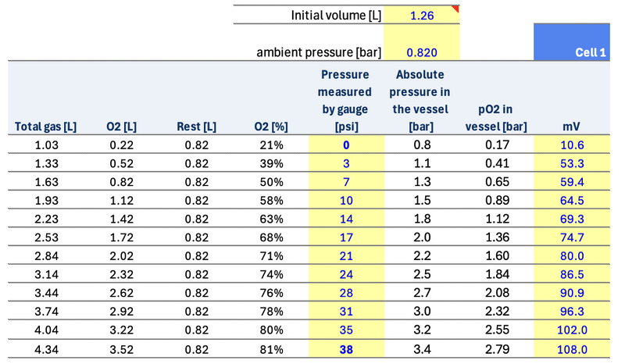Click the O2 [%] column header
The height and width of the screenshot is (364, 625).
pyautogui.click(x=271, y=126)
